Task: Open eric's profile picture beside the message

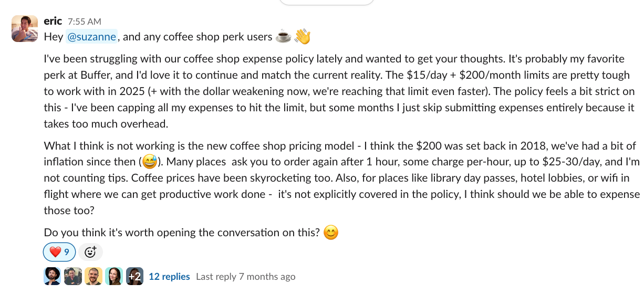Action: 25,29
